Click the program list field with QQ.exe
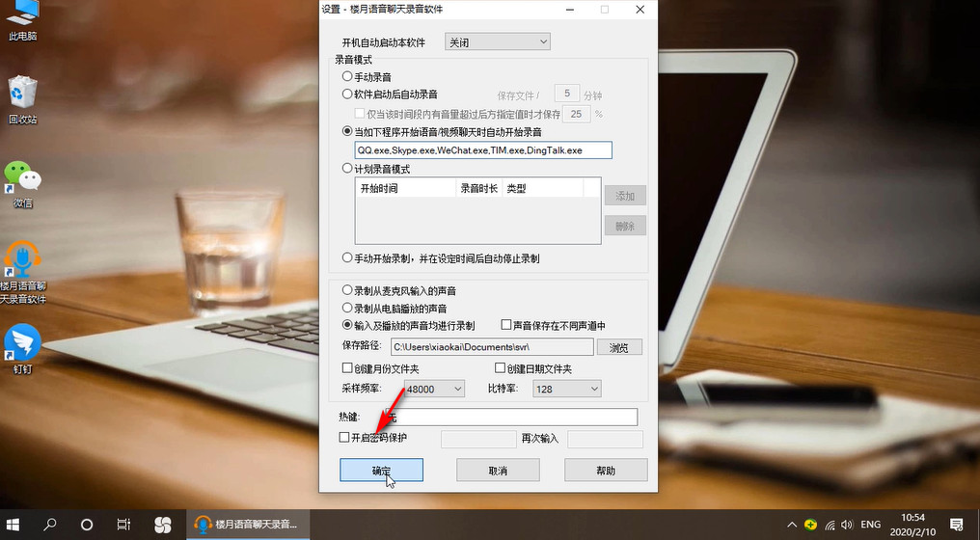980x540 pixels. (483, 150)
